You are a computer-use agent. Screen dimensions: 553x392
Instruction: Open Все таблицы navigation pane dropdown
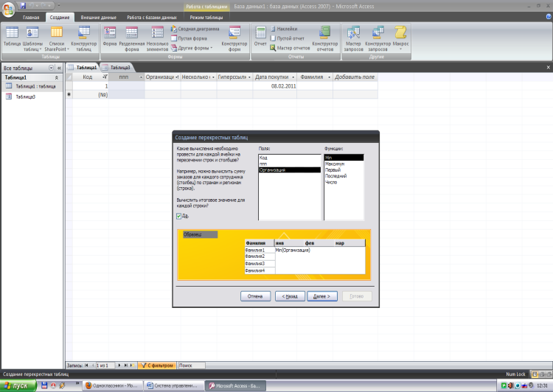coord(51,68)
